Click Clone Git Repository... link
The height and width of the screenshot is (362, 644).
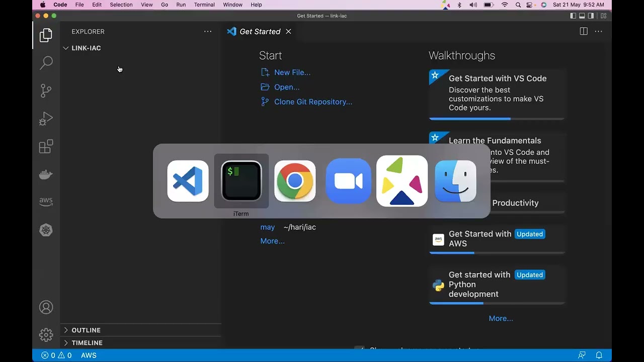313,102
